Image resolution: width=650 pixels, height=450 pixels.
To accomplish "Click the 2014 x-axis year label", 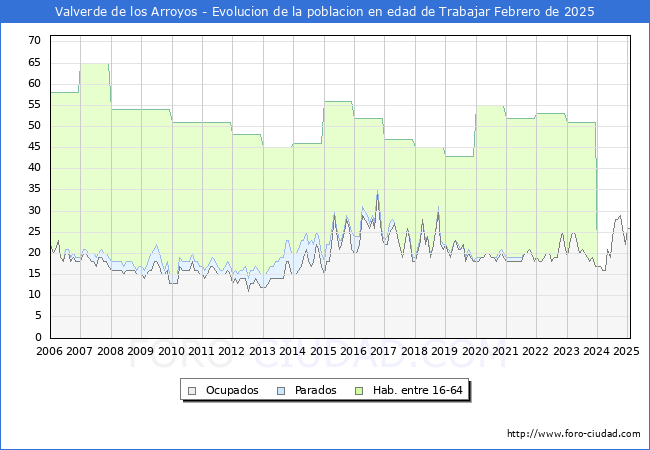I will (x=293, y=351).
